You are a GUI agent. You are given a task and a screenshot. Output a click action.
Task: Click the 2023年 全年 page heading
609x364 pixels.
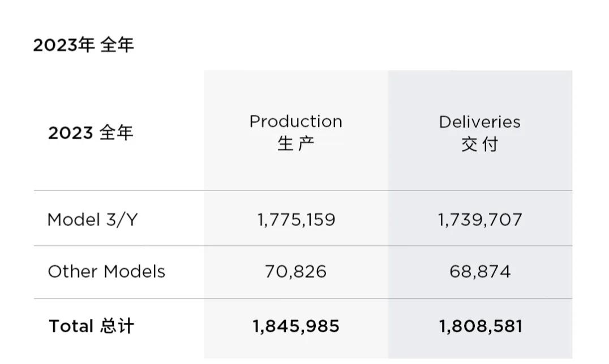(x=84, y=45)
